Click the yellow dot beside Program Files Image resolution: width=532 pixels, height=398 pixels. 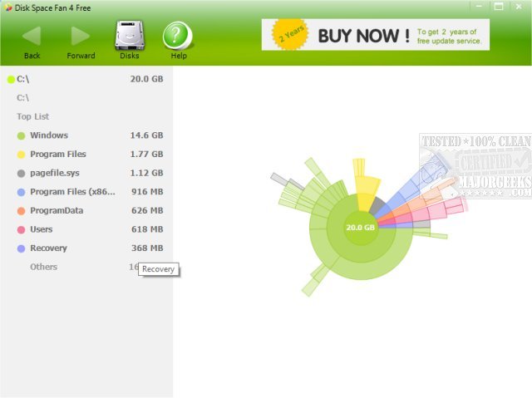(x=21, y=155)
